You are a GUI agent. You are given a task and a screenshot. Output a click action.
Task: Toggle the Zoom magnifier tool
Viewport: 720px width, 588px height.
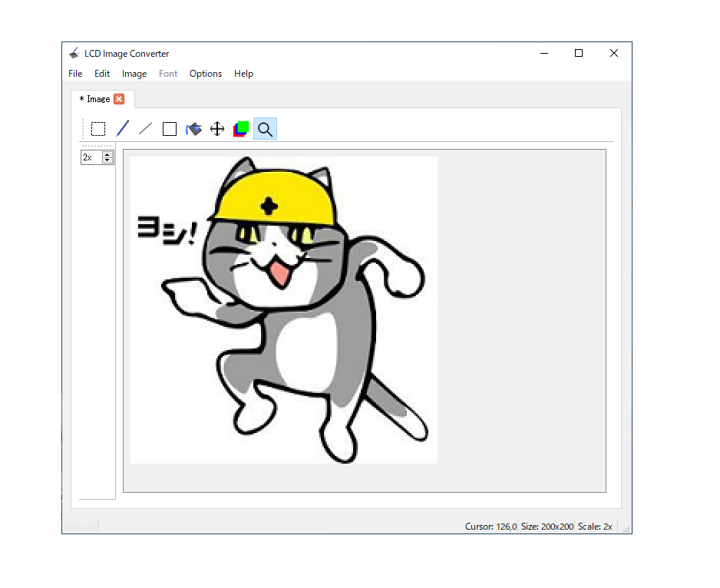pyautogui.click(x=265, y=129)
